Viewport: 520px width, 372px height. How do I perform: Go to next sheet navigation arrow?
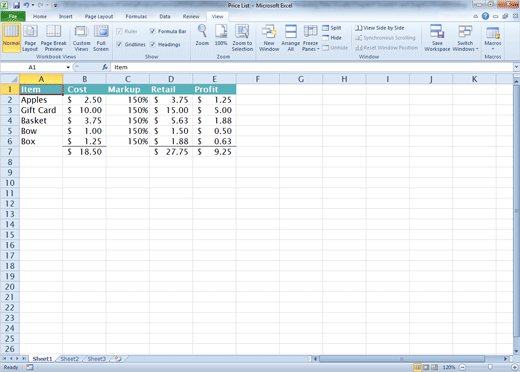[17, 359]
